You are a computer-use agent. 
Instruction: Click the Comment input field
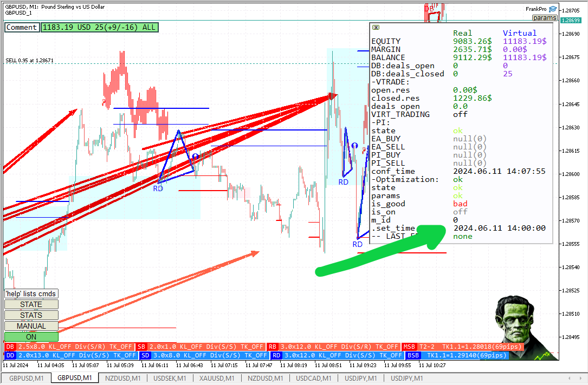[22, 28]
